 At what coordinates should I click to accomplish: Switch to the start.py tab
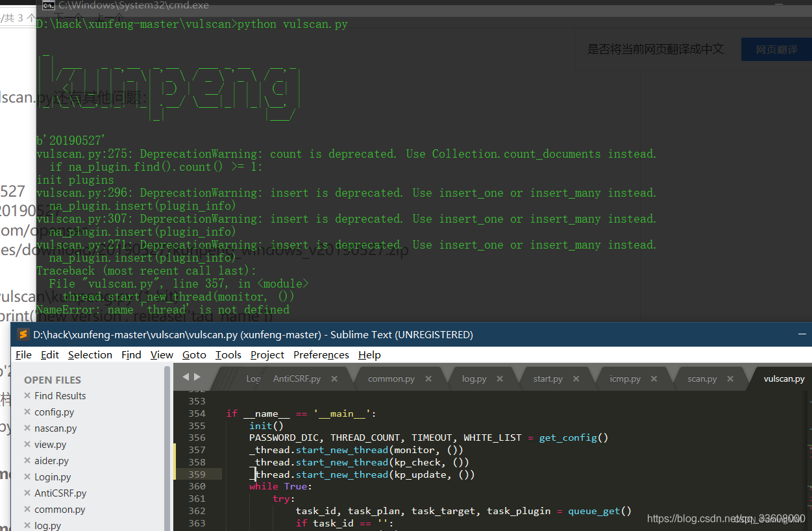point(548,378)
